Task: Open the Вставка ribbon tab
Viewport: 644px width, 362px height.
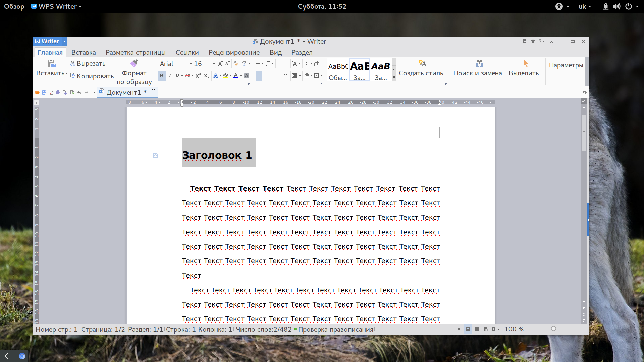Action: click(84, 52)
